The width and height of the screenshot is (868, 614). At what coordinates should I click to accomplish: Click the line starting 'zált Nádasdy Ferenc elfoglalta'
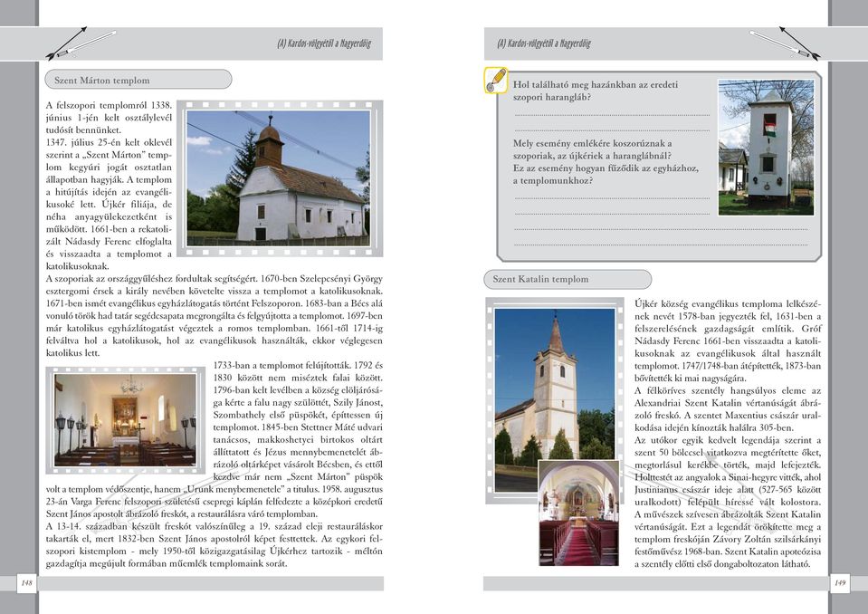[x=109, y=242]
